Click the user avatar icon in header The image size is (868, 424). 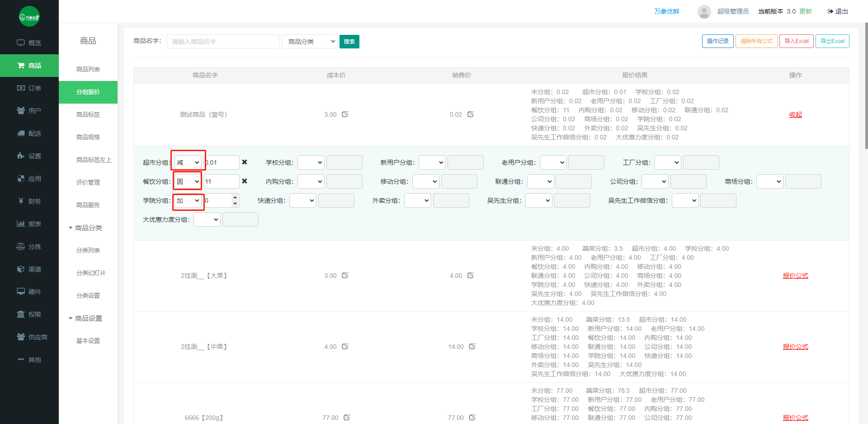[x=704, y=12]
